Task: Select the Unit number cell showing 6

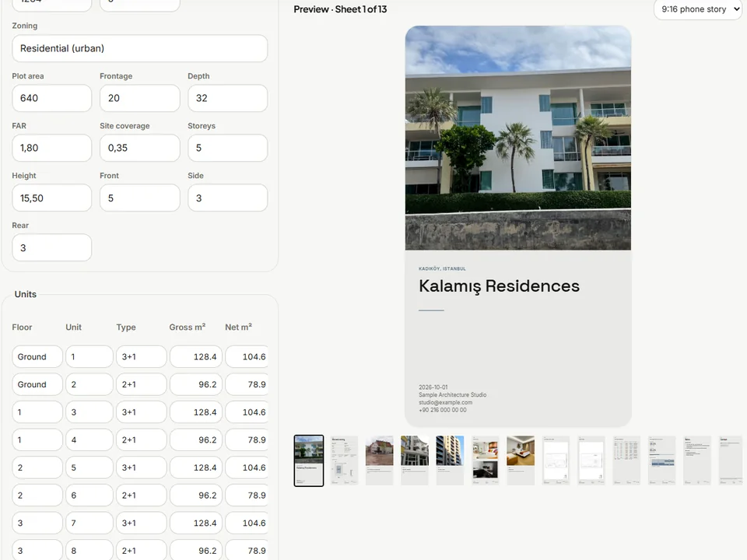Action: coord(89,495)
